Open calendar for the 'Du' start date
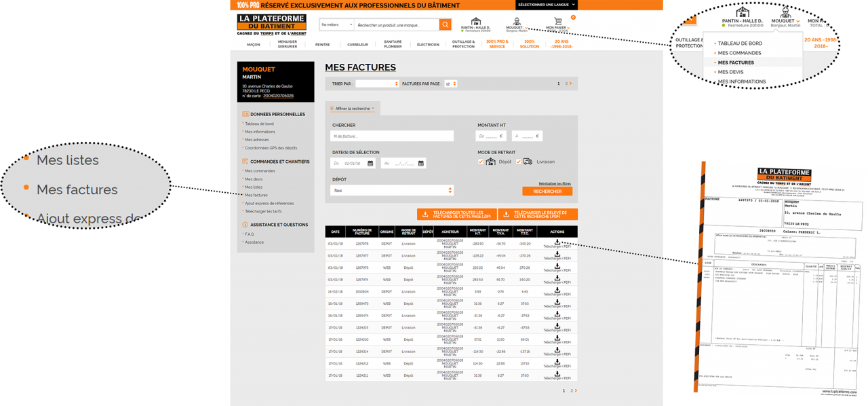Viewport: 868px width, 406px height. pyautogui.click(x=370, y=164)
